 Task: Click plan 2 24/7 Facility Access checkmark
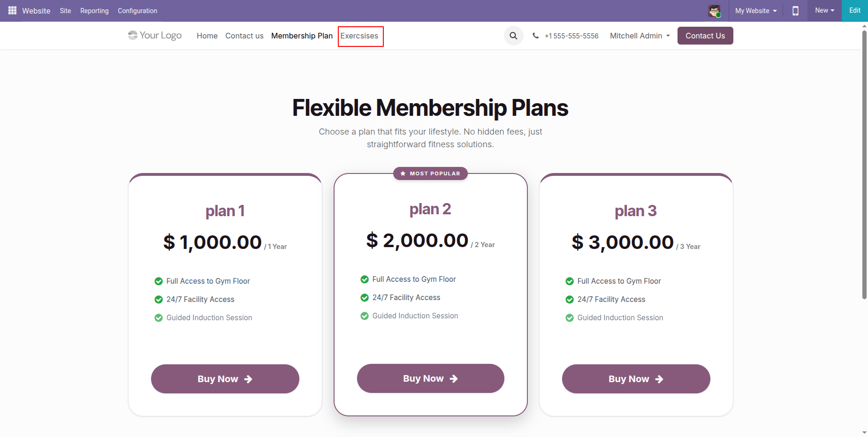click(365, 298)
